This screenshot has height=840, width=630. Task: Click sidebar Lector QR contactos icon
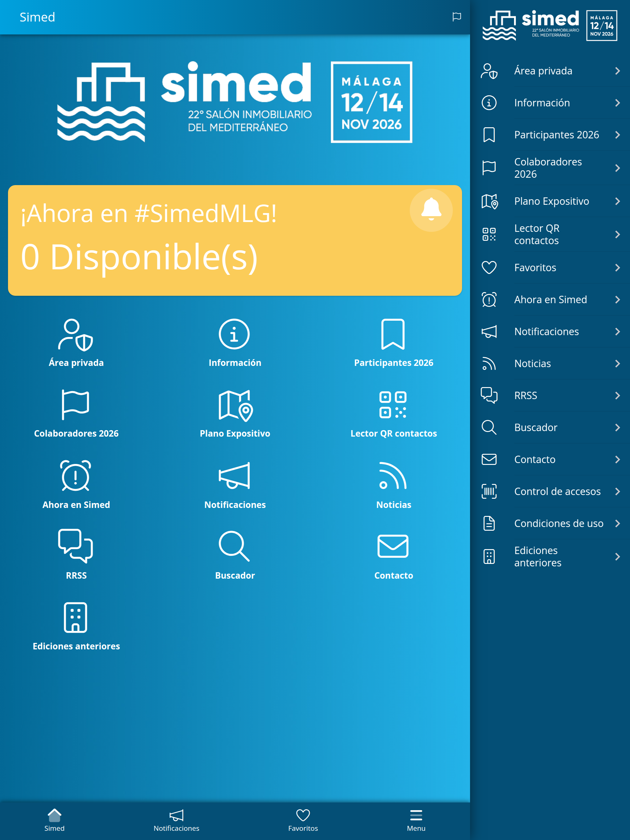pos(489,234)
